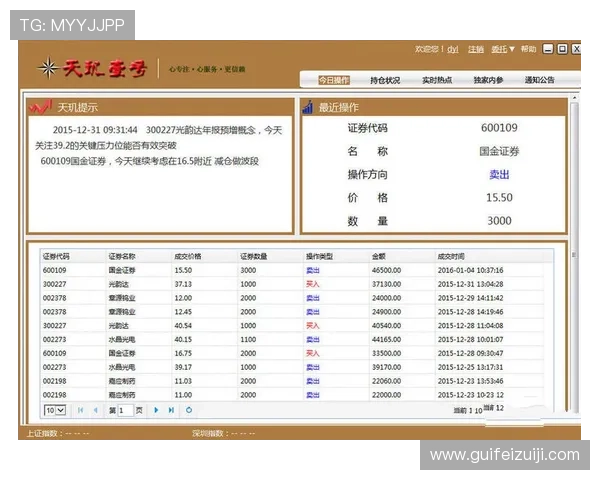Select the 独家内参 tab

[x=488, y=80]
